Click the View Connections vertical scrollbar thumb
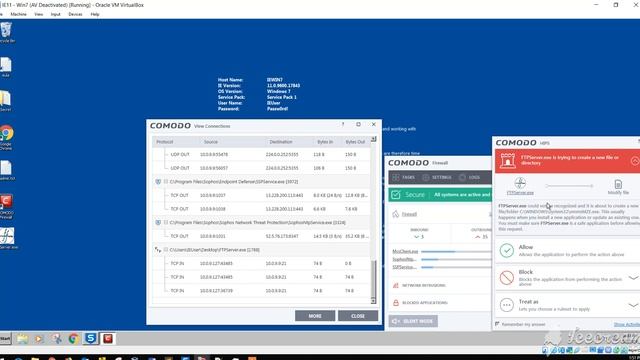The height and width of the screenshot is (360, 640). click(373, 278)
